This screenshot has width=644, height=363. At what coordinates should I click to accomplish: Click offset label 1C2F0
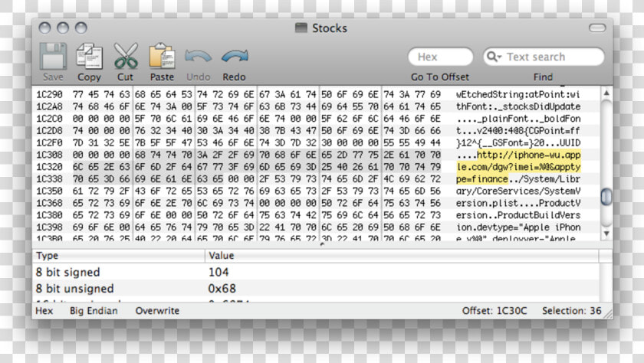[x=49, y=142]
